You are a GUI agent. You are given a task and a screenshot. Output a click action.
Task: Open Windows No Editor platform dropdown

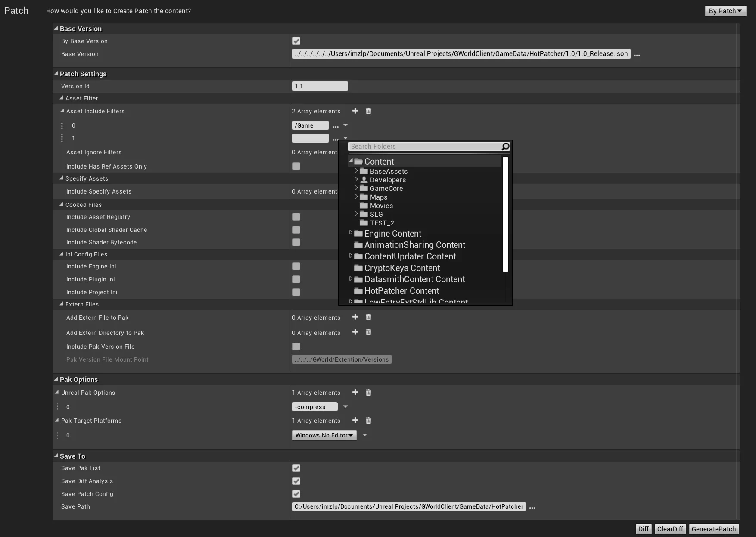tap(324, 435)
